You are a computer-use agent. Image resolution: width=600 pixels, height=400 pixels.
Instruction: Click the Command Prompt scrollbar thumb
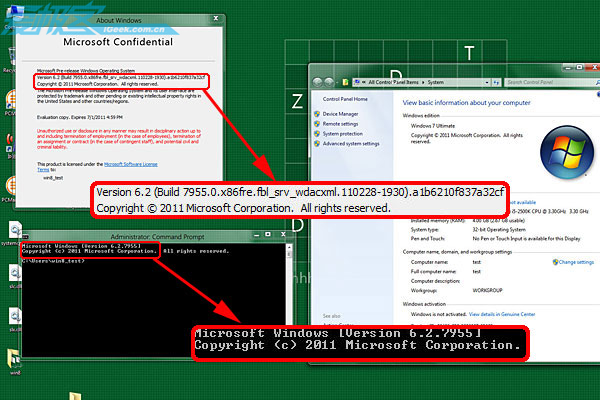click(289, 254)
